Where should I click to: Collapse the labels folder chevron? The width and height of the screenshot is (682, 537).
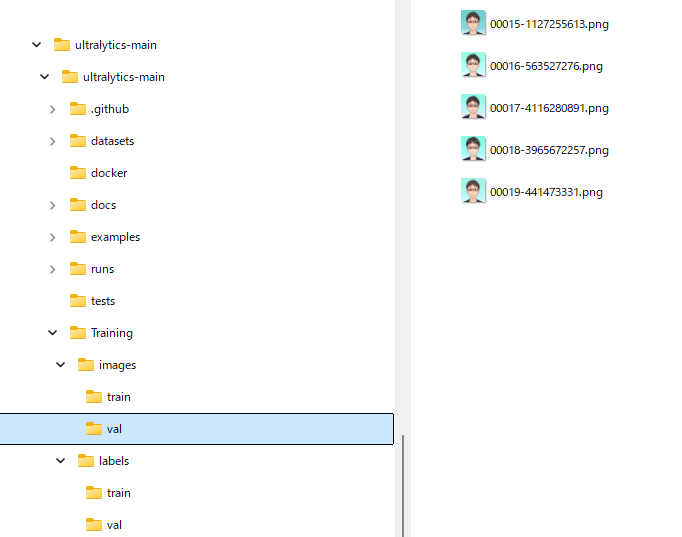coord(60,461)
